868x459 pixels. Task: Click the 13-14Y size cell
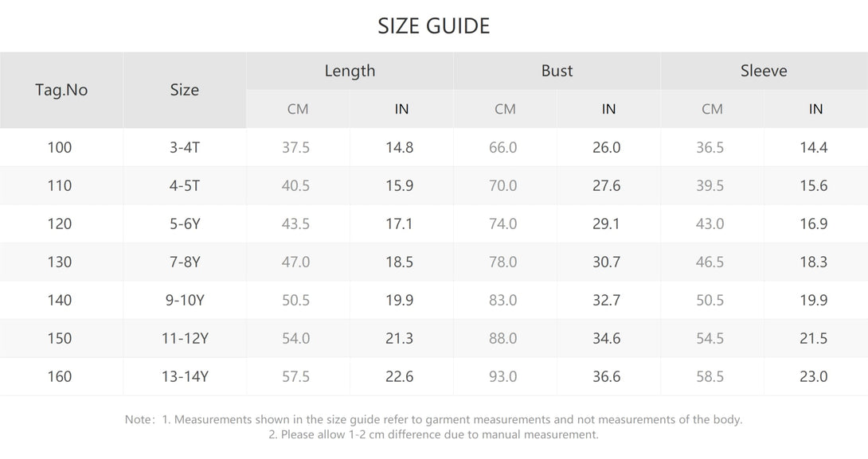[185, 376]
